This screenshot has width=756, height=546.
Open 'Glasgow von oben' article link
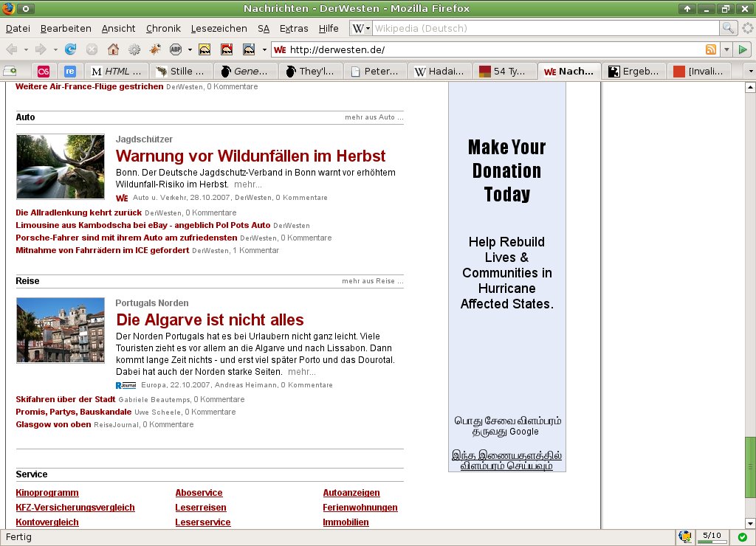(53, 424)
